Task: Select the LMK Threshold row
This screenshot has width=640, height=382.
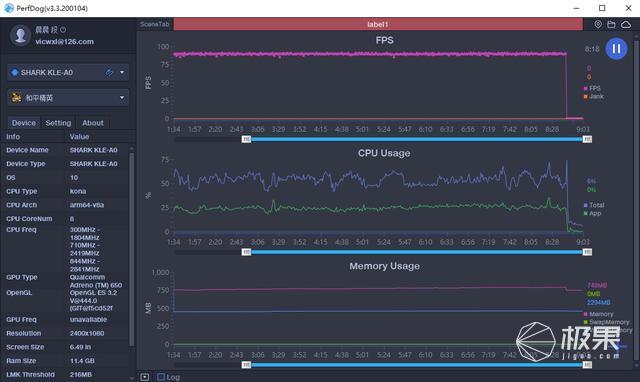Action: coord(65,375)
